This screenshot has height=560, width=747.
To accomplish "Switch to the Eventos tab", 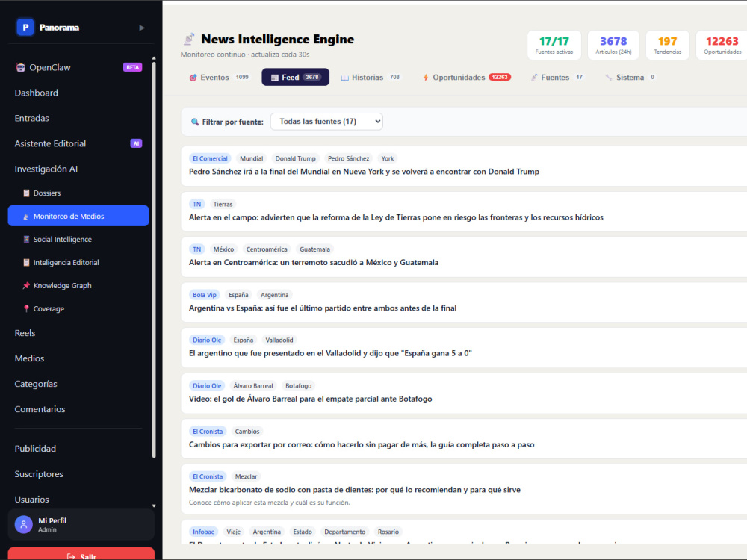I will 219,77.
